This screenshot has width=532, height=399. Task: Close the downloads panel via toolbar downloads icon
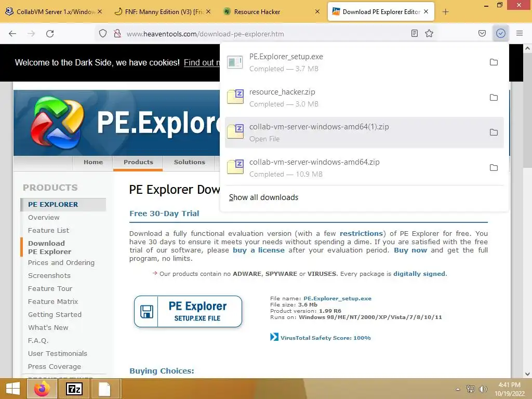[500, 33]
